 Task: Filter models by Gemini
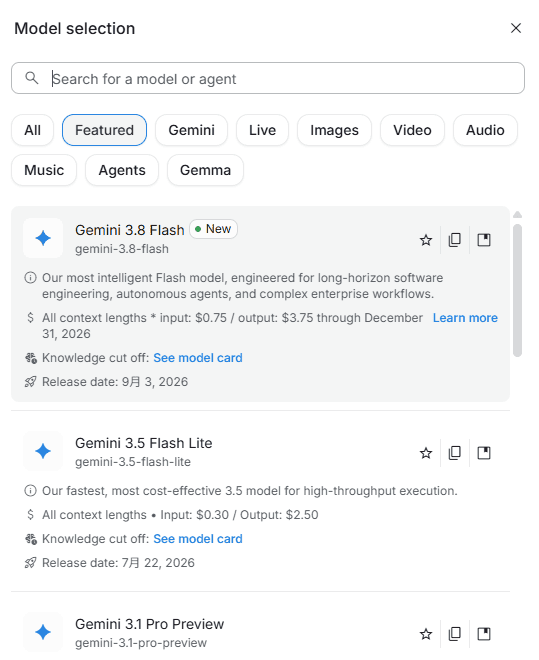point(191,130)
